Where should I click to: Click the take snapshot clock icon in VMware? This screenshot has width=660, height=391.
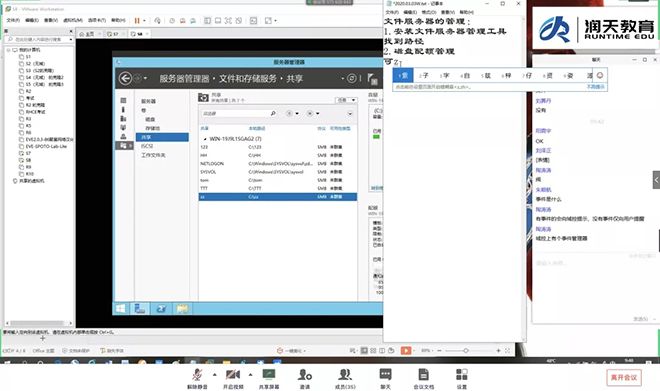172,20
